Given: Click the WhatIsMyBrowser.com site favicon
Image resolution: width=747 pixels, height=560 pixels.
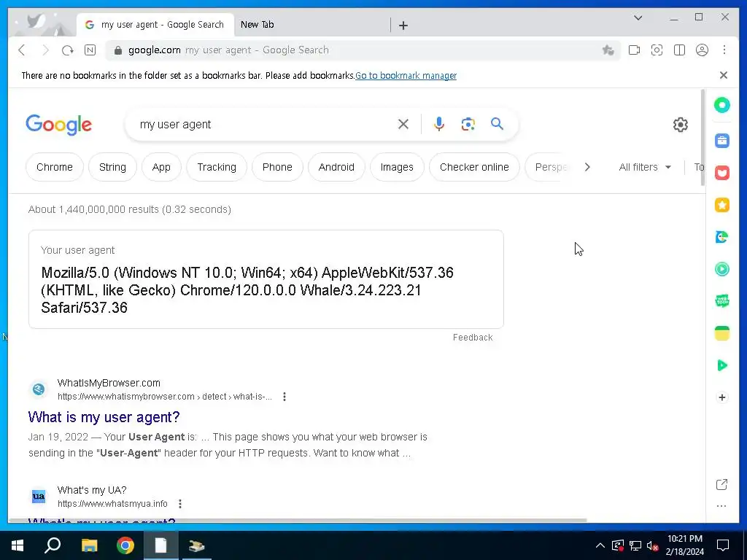Looking at the screenshot, I should pos(39,389).
